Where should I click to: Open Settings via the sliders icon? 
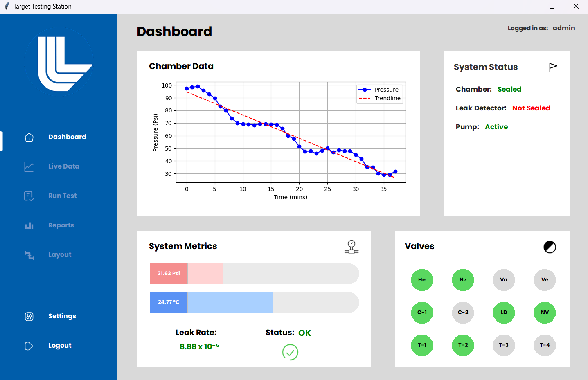(29, 316)
